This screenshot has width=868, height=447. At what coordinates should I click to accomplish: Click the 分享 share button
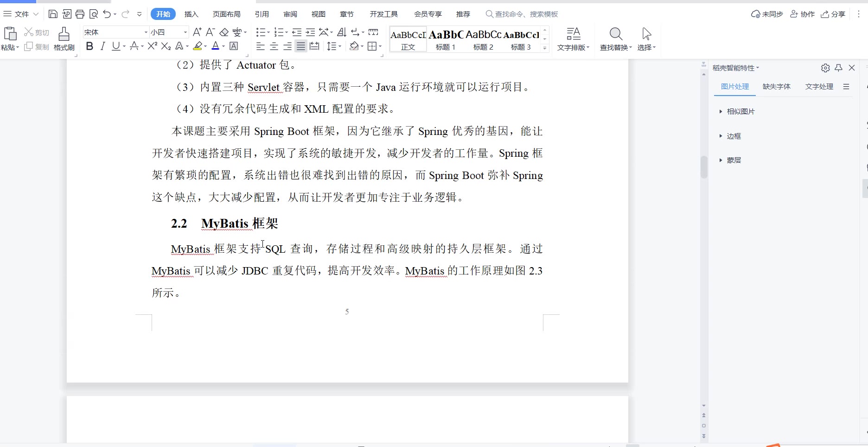tap(833, 14)
